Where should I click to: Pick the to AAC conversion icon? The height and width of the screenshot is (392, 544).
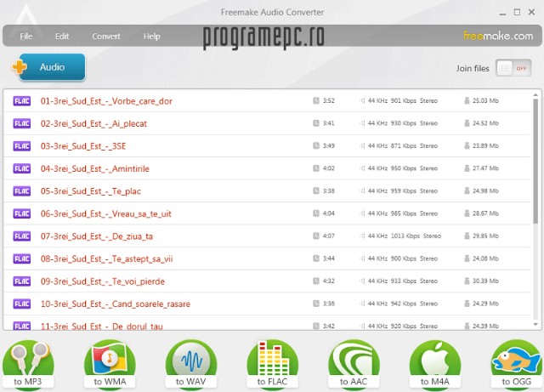tap(354, 365)
